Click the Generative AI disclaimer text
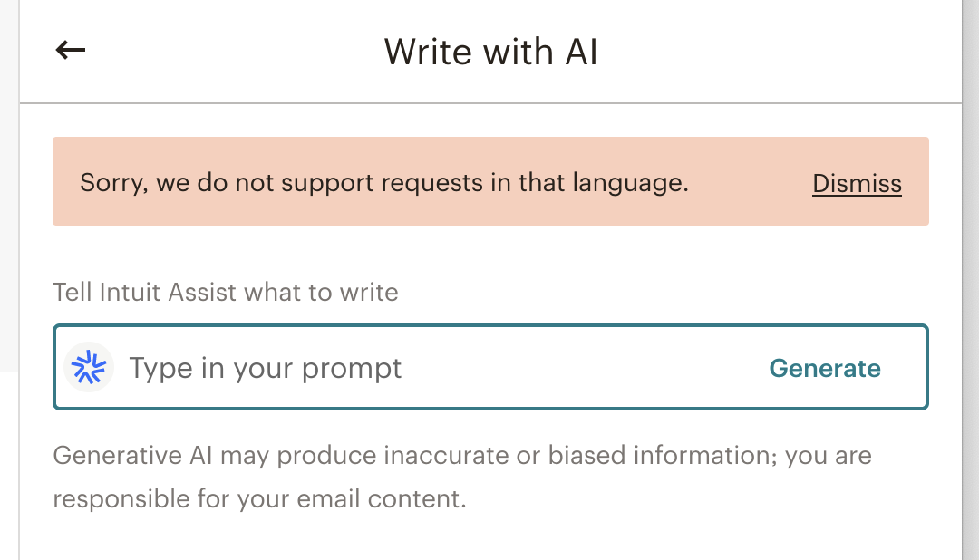The height and width of the screenshot is (560, 979). [462, 477]
